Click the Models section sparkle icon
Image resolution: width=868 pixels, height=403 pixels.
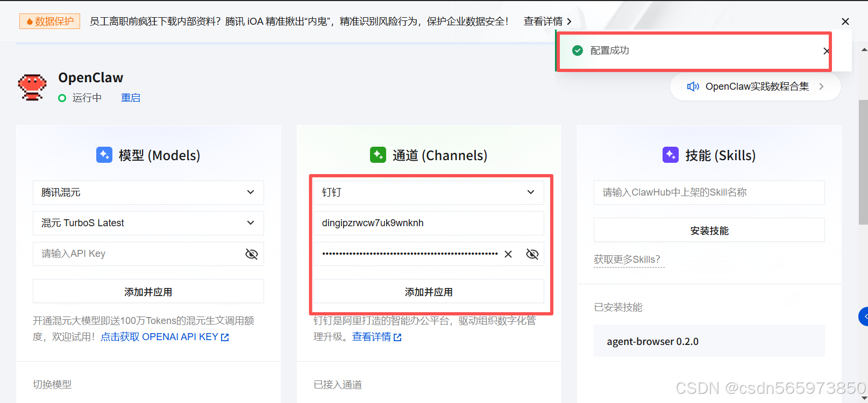tap(104, 155)
